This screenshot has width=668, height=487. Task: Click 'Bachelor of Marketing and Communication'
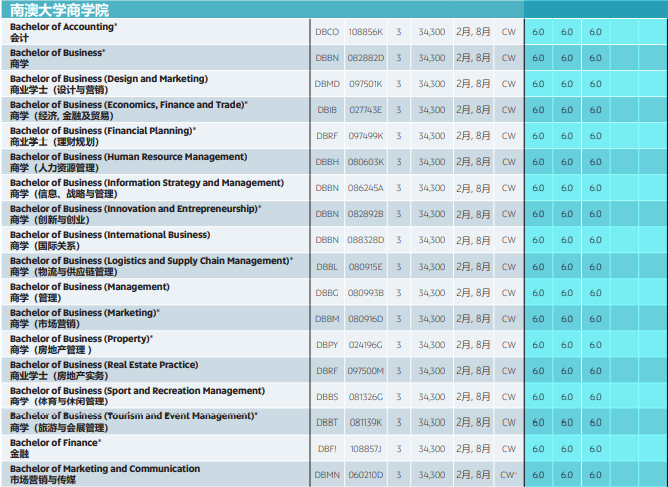(x=105, y=468)
